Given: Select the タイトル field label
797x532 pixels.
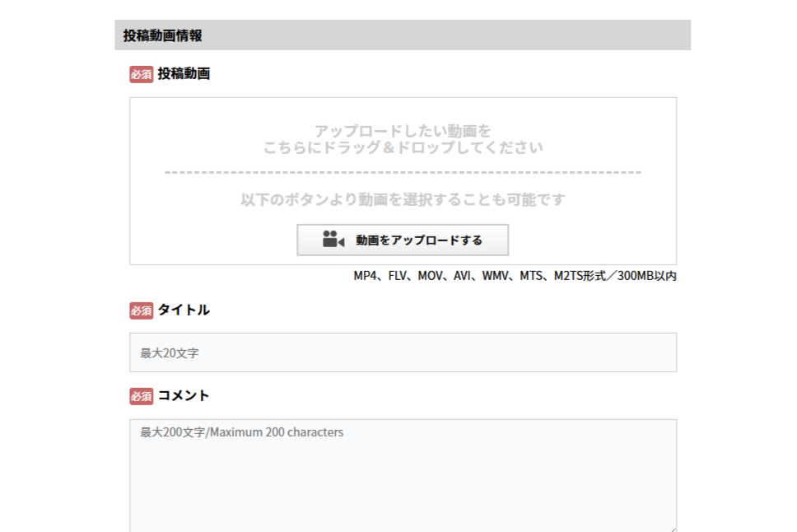Looking at the screenshot, I should (184, 310).
